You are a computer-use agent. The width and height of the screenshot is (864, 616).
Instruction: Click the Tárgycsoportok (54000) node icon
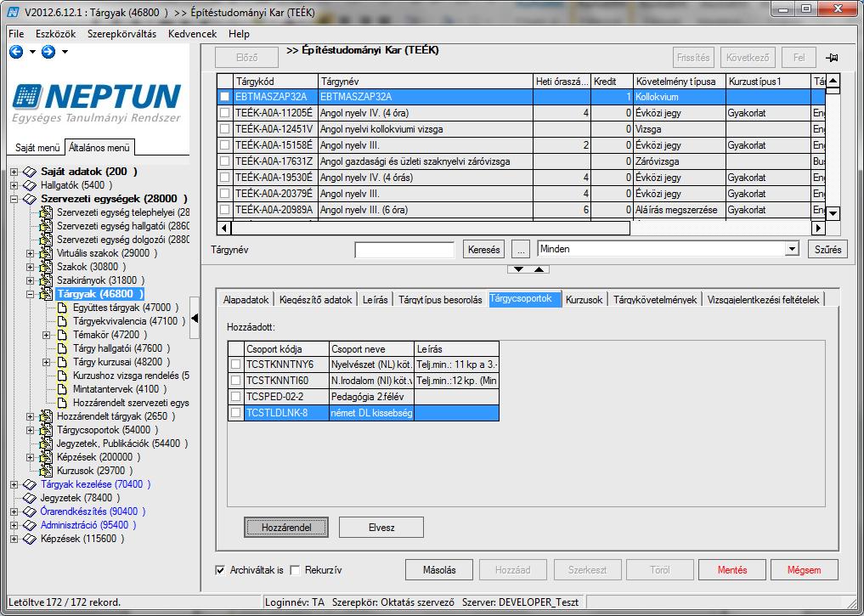46,430
